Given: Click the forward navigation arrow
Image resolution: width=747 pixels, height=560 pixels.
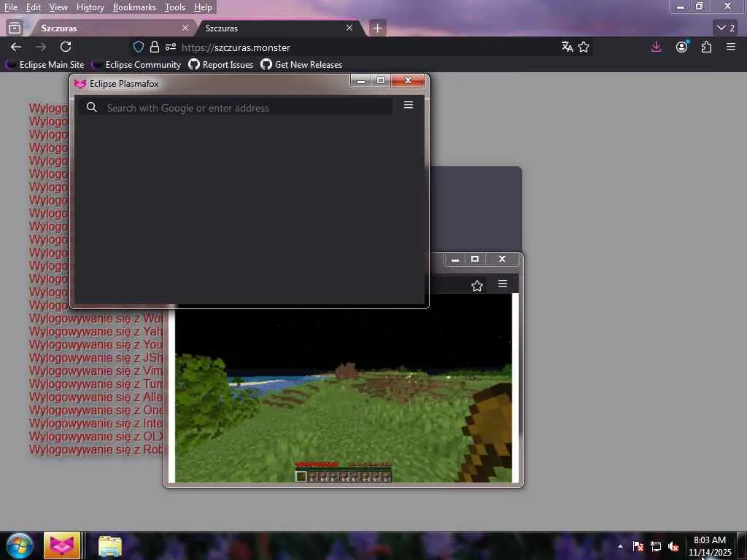Looking at the screenshot, I should (x=41, y=47).
